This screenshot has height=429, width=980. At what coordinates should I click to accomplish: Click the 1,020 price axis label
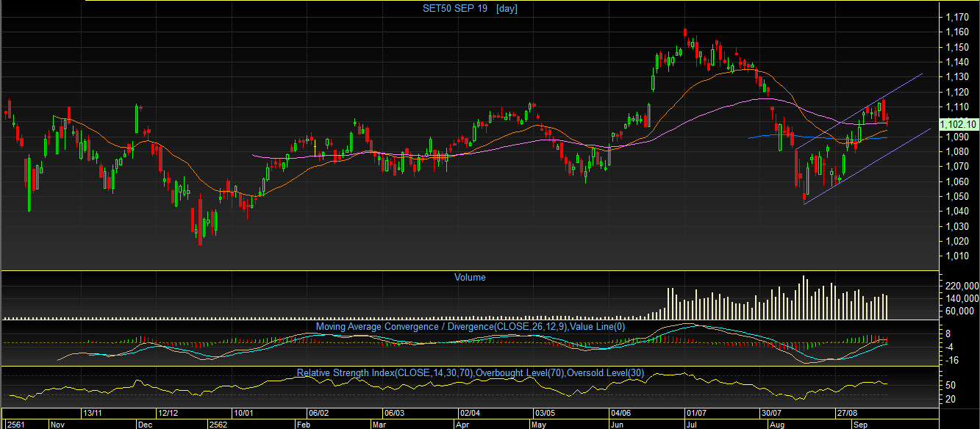(x=957, y=242)
